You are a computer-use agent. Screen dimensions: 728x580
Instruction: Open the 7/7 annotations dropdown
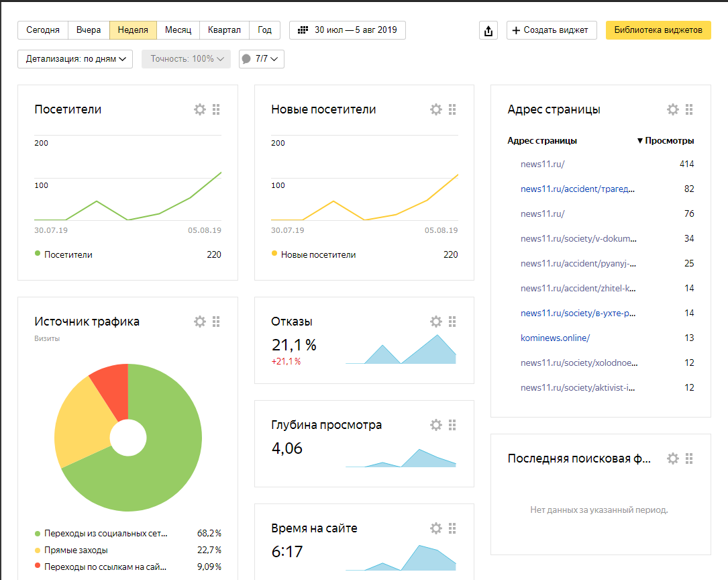pos(262,59)
